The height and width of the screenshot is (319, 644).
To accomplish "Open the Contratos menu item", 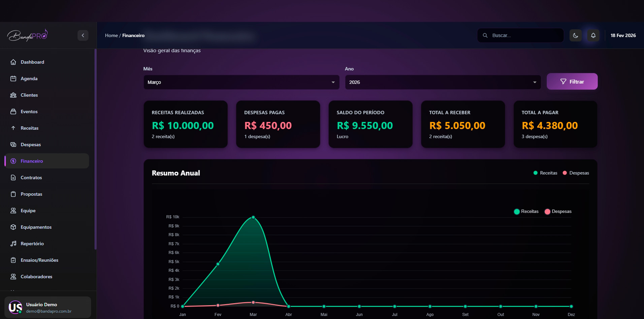I will [x=31, y=178].
